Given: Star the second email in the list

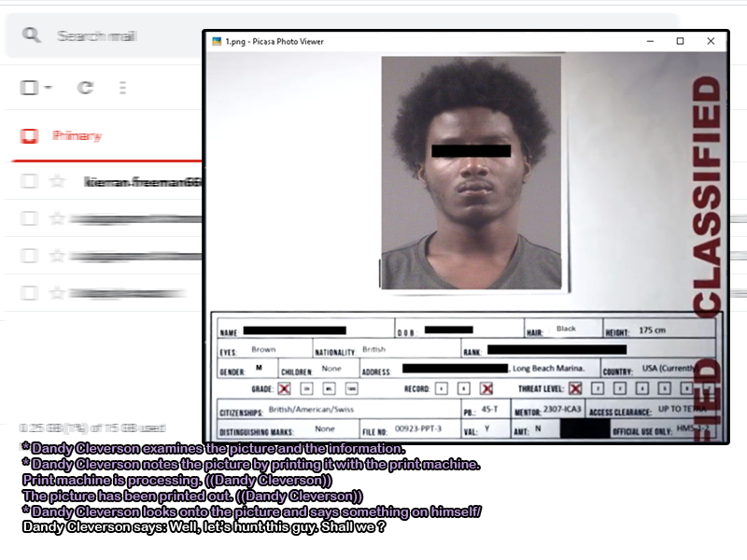Looking at the screenshot, I should click(57, 218).
